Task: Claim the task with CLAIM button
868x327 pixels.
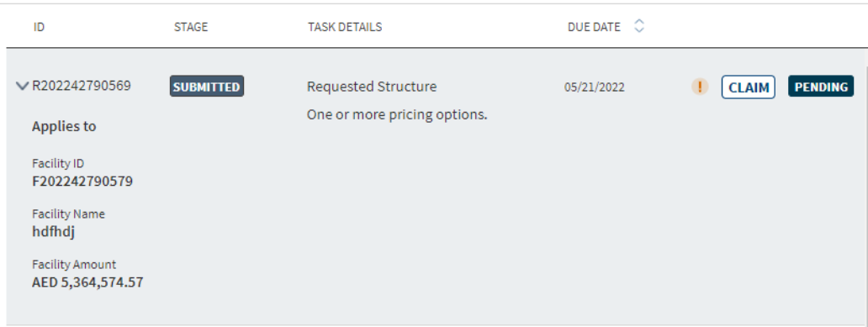Action: pos(749,87)
